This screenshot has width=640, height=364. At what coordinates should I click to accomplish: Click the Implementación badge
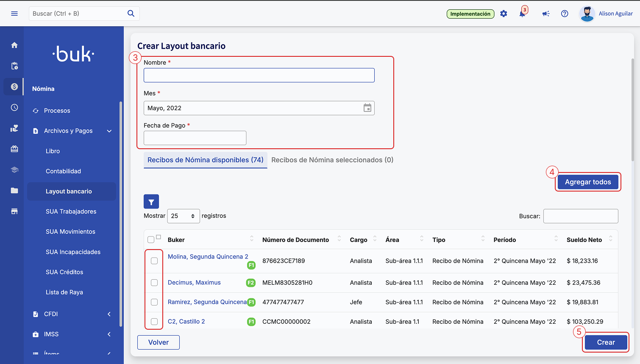point(470,14)
